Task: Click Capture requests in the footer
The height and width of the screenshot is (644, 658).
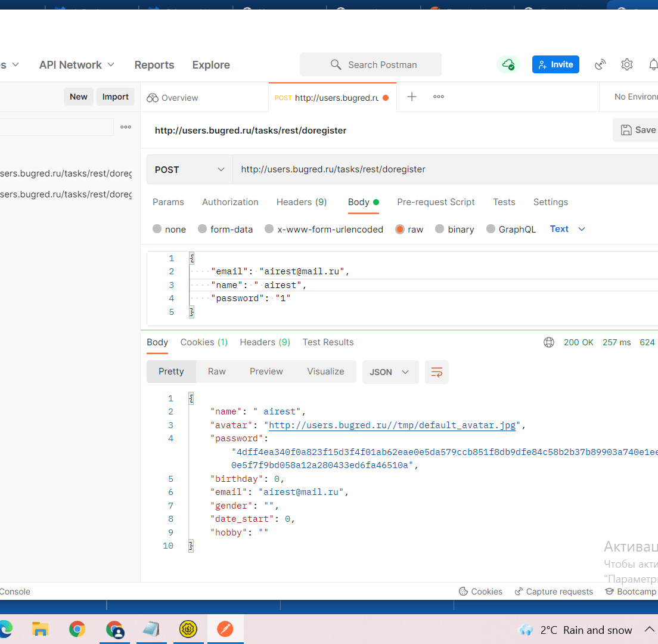Action: [x=554, y=592]
